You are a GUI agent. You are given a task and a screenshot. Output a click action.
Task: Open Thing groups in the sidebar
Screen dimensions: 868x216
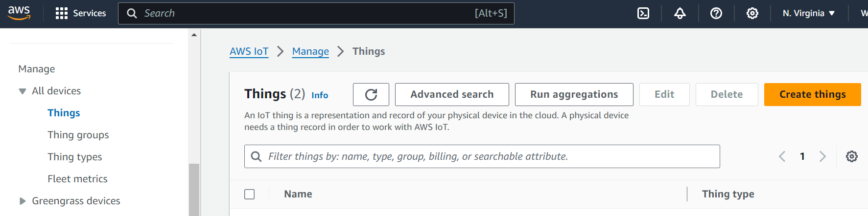78,135
